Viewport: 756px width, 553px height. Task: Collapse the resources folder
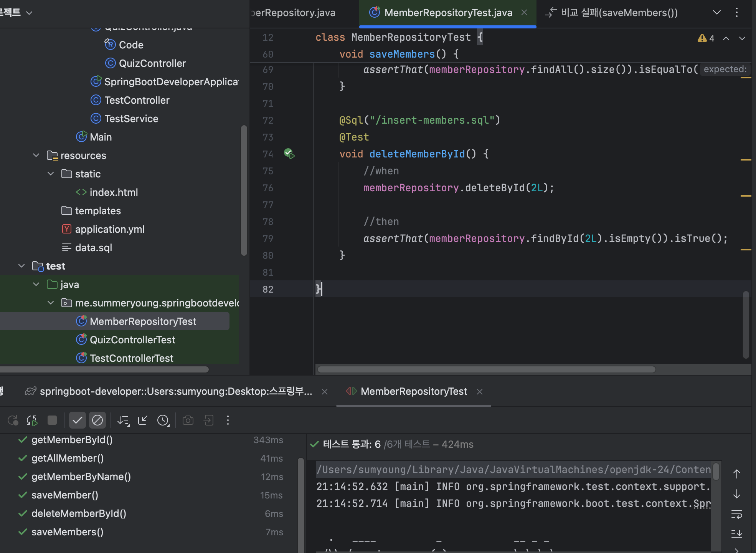pyautogui.click(x=36, y=156)
